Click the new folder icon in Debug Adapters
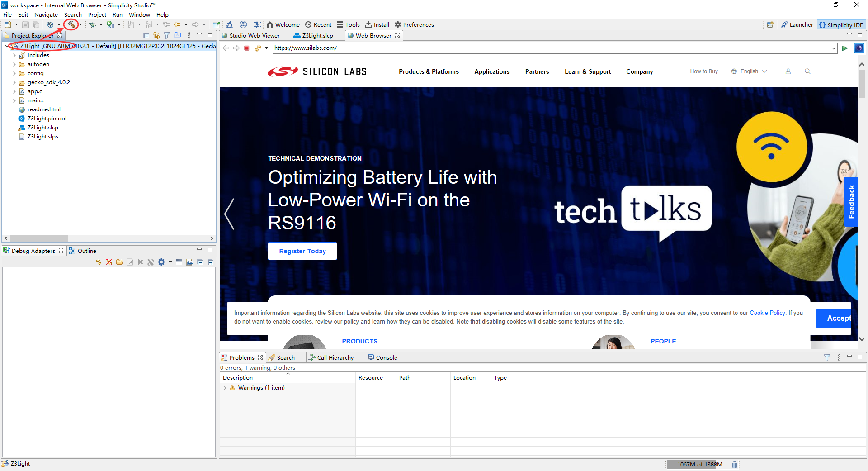868x471 pixels. click(x=119, y=262)
